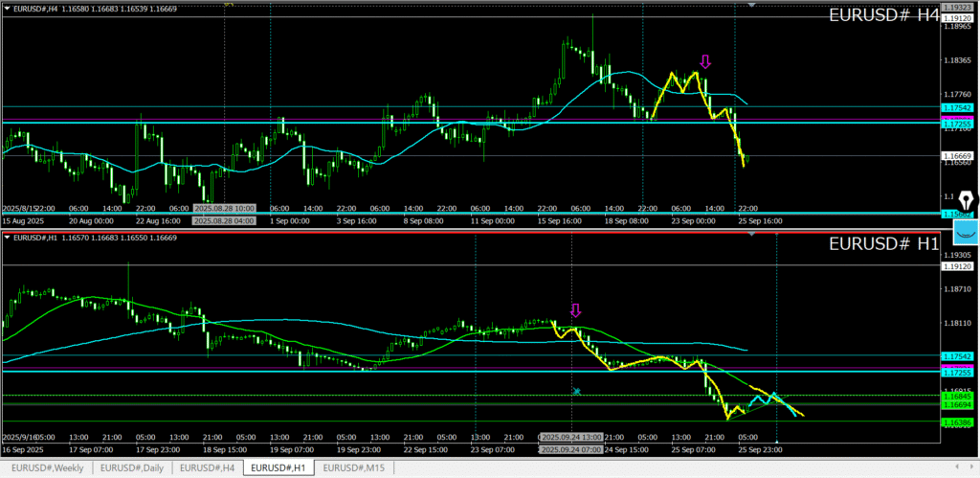Click the 2025.09.24 13:00 date label
The width and height of the screenshot is (980, 478).
pyautogui.click(x=571, y=435)
